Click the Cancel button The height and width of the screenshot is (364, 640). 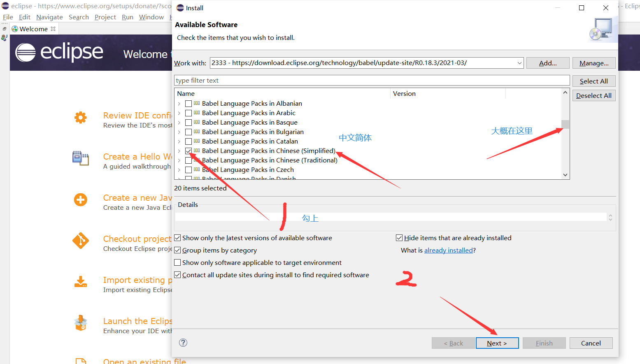click(591, 343)
